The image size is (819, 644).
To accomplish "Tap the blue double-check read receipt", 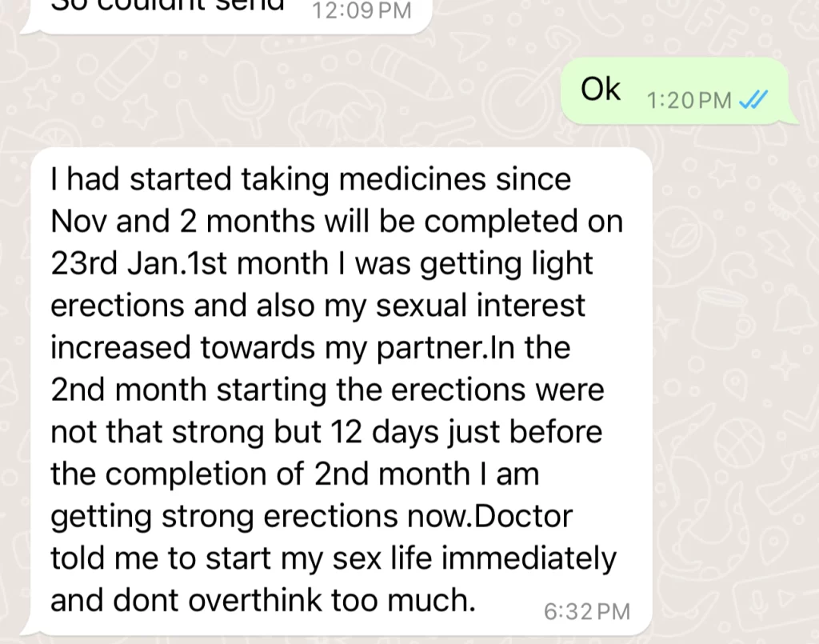I will pos(753,99).
